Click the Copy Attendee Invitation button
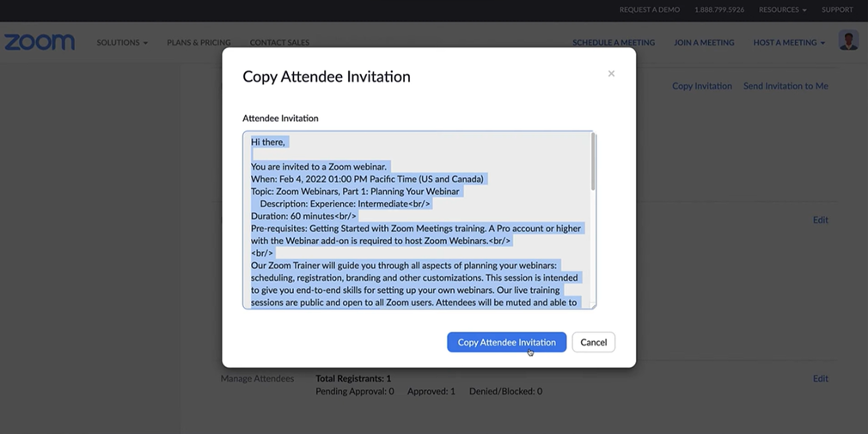 [506, 342]
